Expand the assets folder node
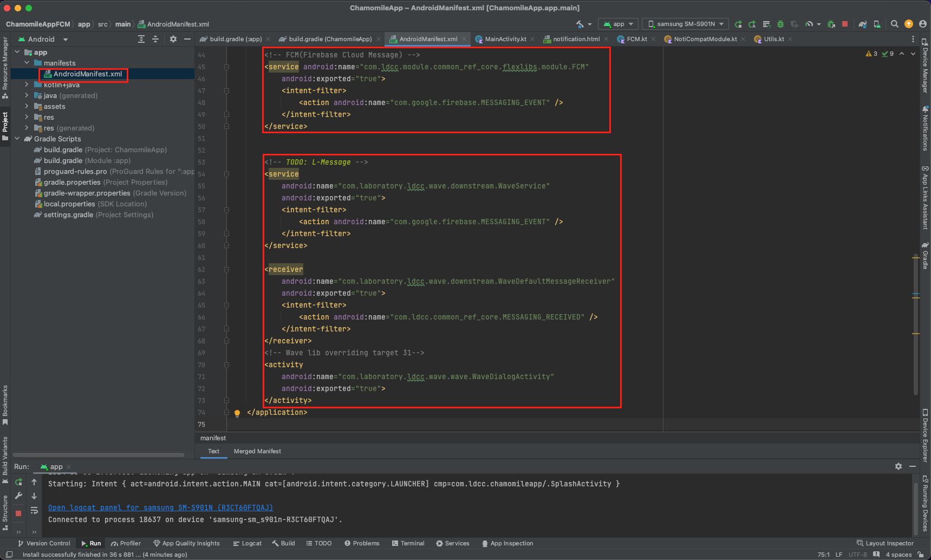The height and width of the screenshot is (560, 931). pyautogui.click(x=27, y=106)
